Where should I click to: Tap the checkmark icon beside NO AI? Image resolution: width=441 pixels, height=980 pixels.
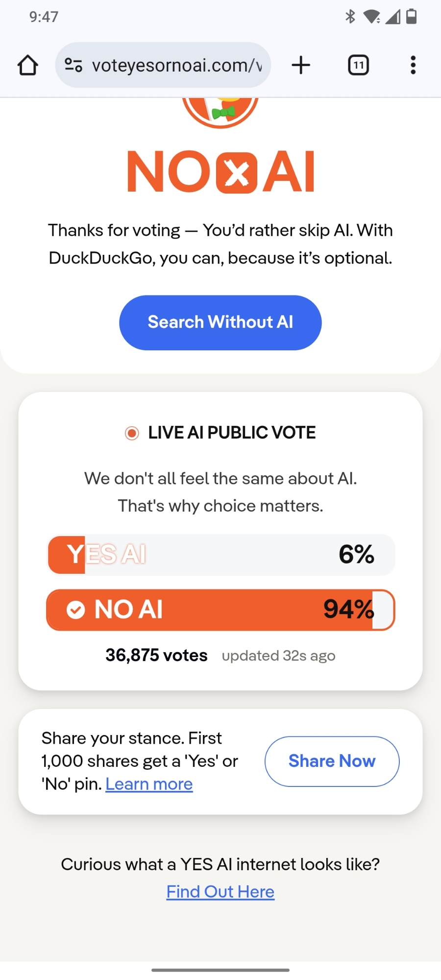(76, 610)
